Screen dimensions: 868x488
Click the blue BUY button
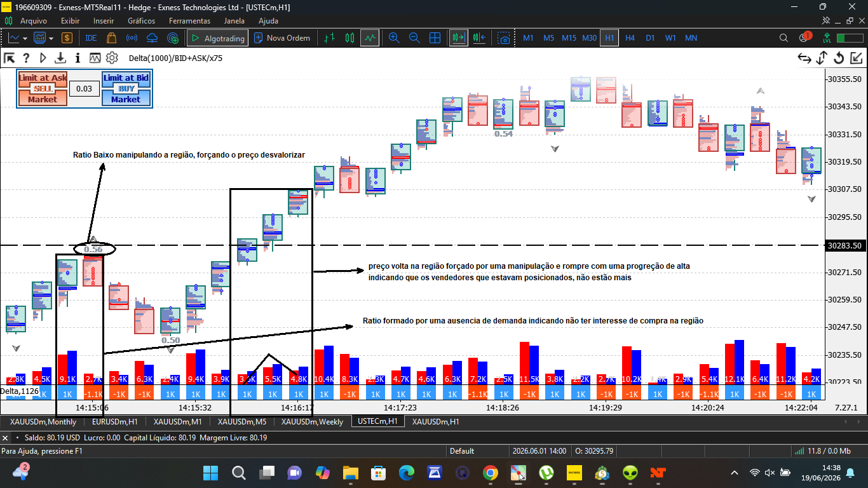126,89
